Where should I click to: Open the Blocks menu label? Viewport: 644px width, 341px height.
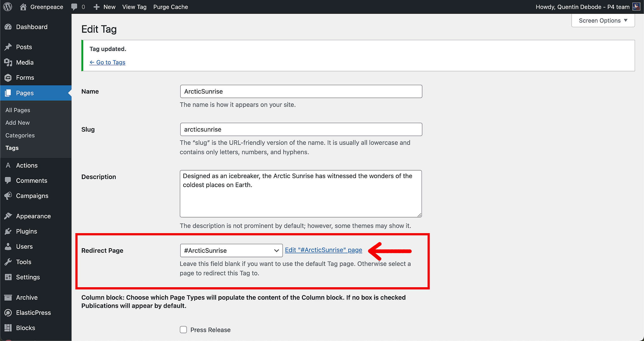pyautogui.click(x=26, y=328)
